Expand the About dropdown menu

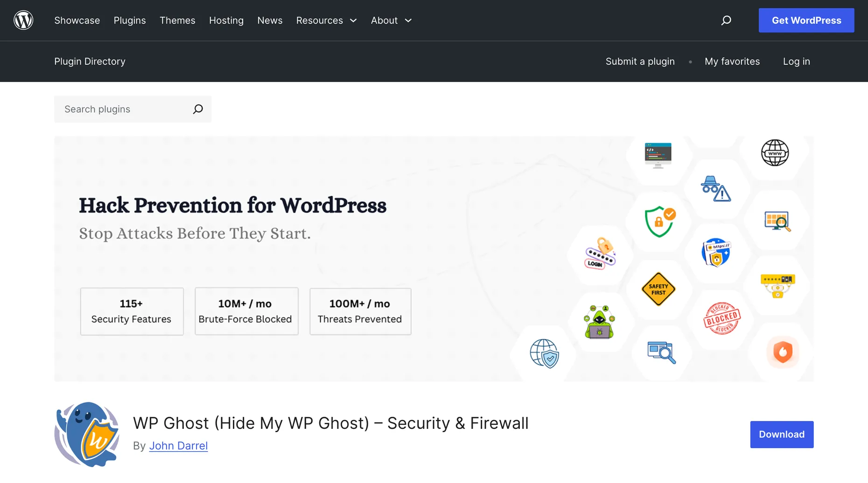[392, 20]
